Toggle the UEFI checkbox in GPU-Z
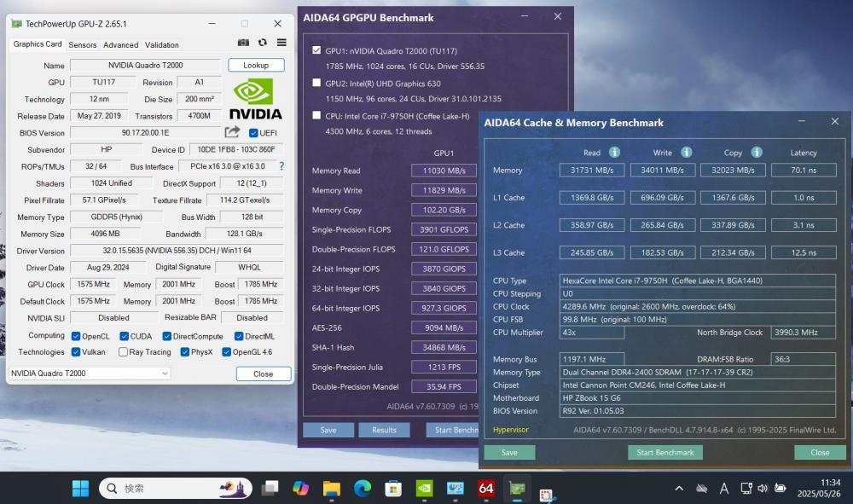 (x=253, y=133)
